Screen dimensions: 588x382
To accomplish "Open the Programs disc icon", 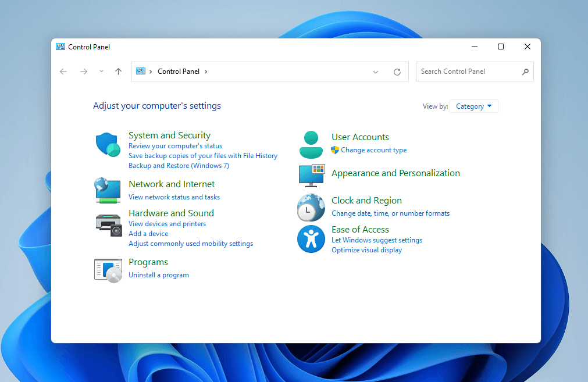I will click(108, 270).
